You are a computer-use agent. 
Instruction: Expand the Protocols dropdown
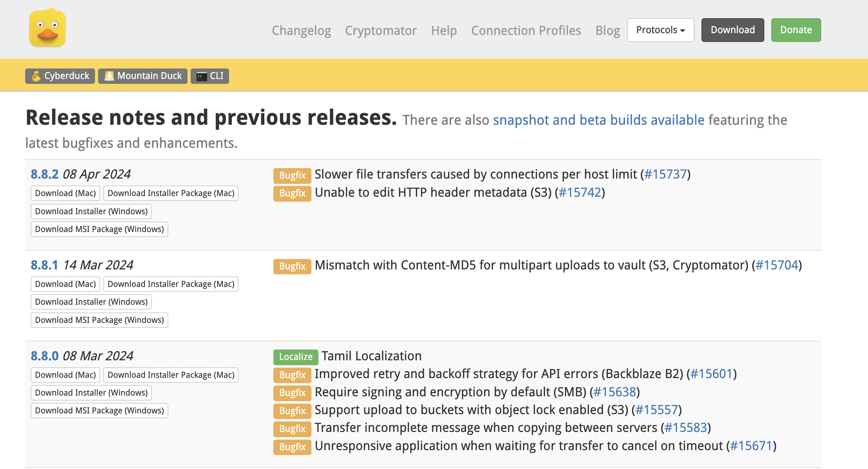tap(661, 30)
